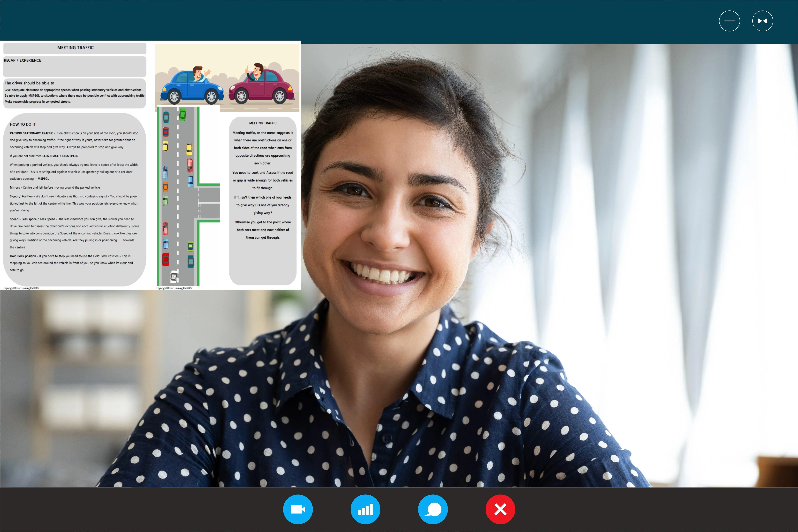Select the white car at road bottom
This screenshot has height=532, width=798.
(174, 276)
